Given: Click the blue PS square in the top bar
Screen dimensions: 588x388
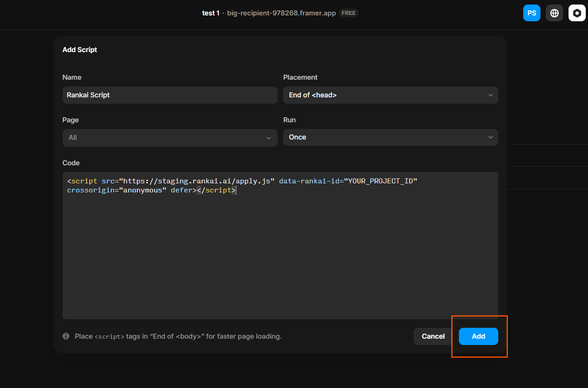Looking at the screenshot, I should point(532,13).
